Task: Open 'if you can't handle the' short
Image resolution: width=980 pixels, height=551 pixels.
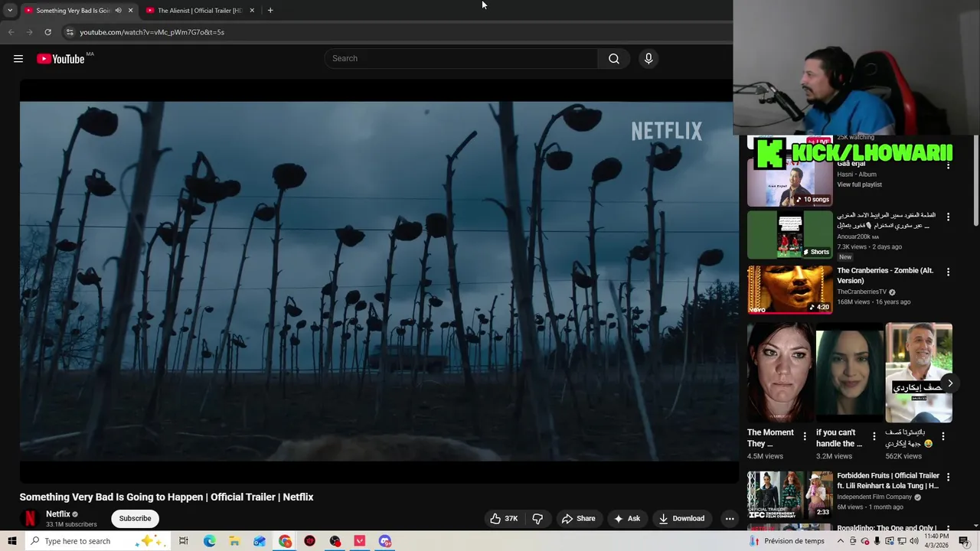Action: point(850,373)
